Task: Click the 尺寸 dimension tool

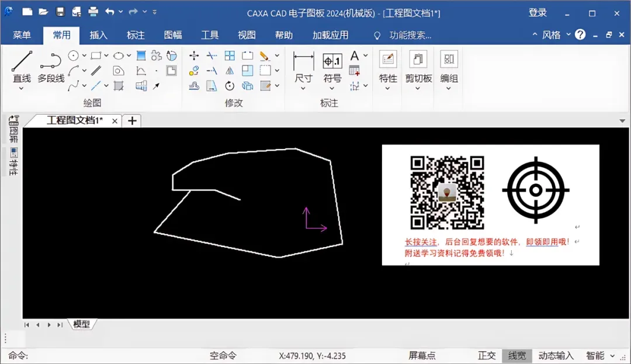Action: click(303, 67)
